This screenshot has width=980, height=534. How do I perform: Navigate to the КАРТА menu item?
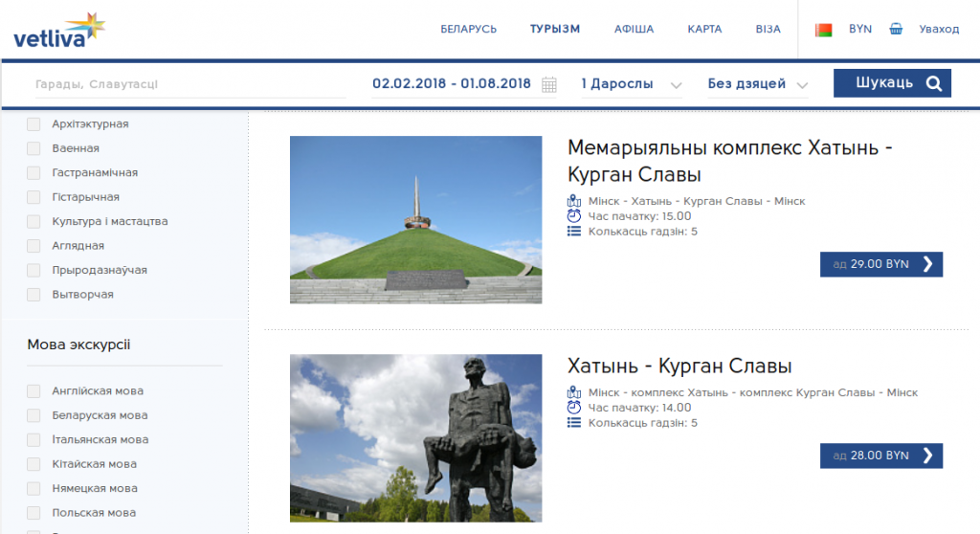pyautogui.click(x=704, y=30)
